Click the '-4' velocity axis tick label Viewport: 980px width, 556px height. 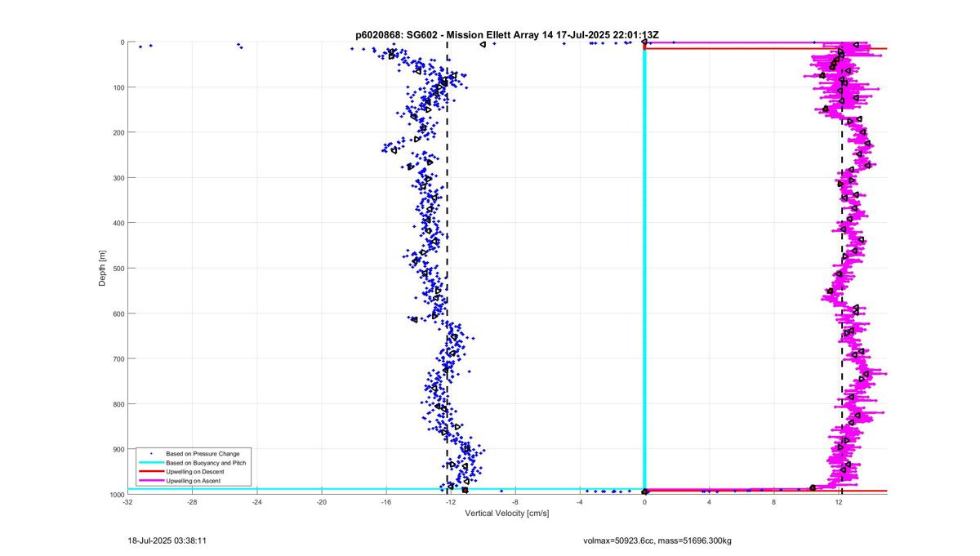(x=580, y=502)
